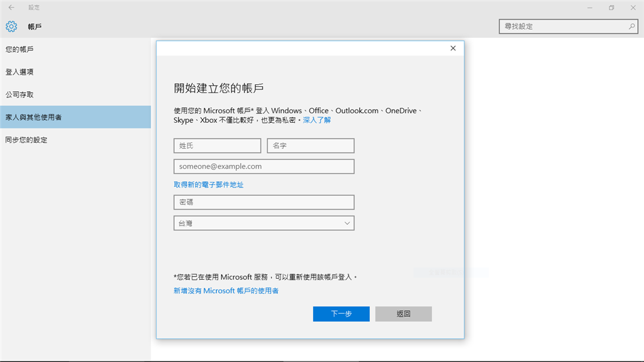Select 家人與其他使用者 in the sidebar
644x362 pixels.
pos(75,117)
